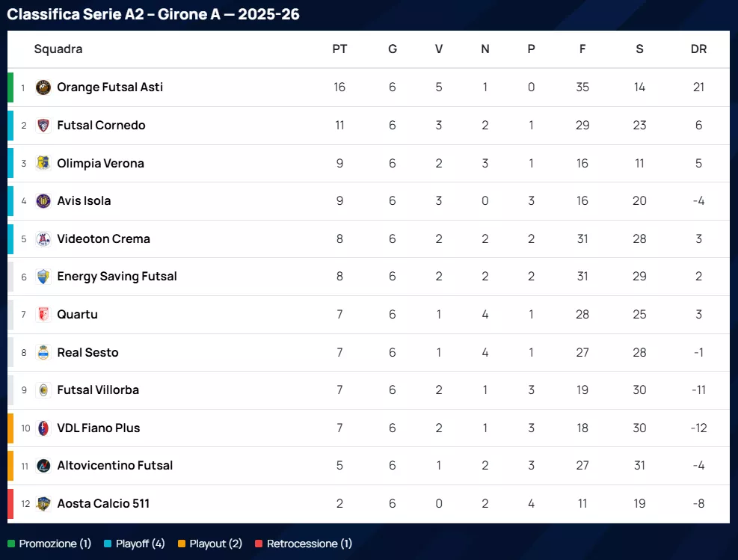Screen dimensions: 738x560
Task: Select the Futsal Villorba team name
Action: [x=98, y=390]
